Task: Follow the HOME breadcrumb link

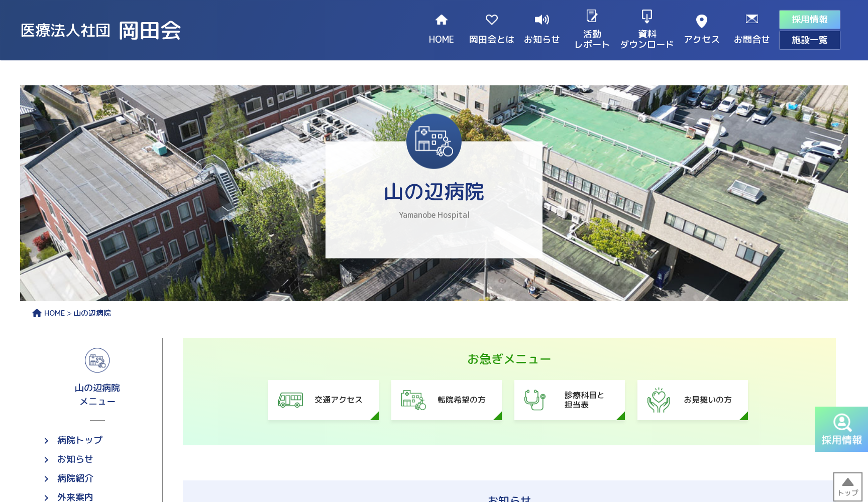Action: pos(55,313)
